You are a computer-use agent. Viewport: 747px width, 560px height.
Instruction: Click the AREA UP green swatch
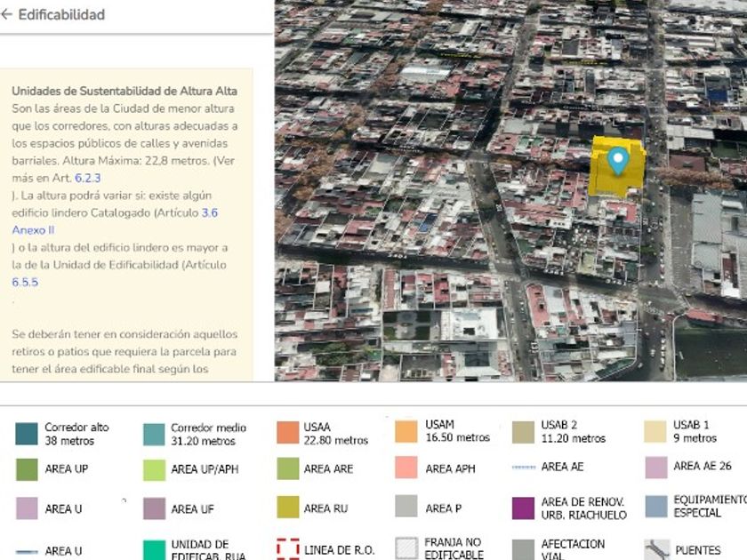click(27, 469)
